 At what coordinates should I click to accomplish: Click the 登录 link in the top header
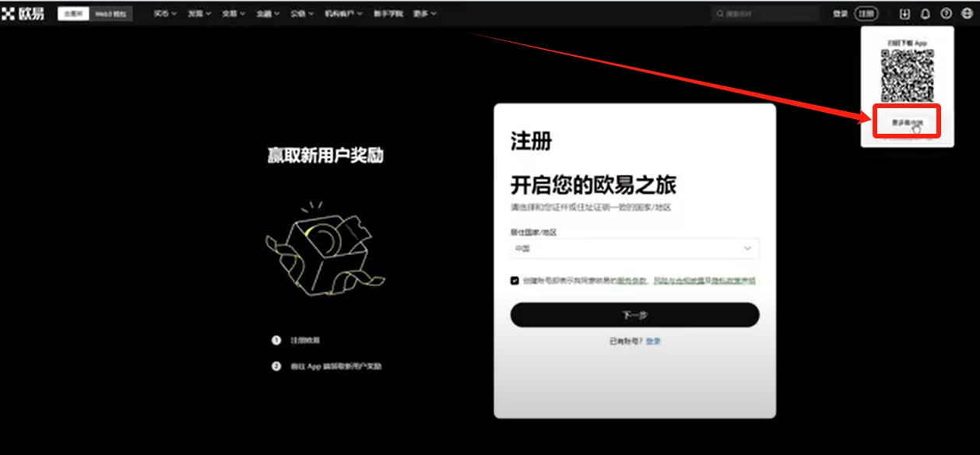click(x=841, y=14)
